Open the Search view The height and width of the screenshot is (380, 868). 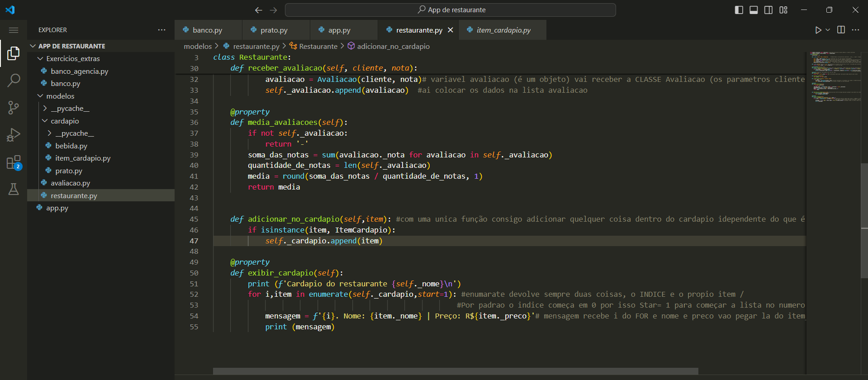coord(14,81)
